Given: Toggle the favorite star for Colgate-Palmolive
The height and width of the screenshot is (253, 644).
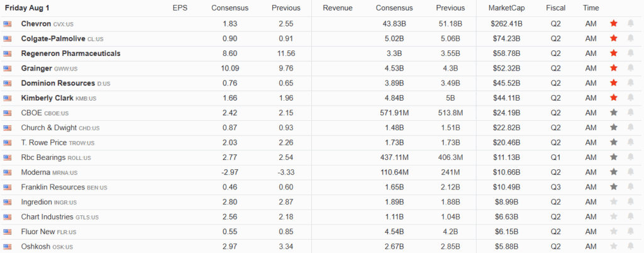Looking at the screenshot, I should (614, 38).
